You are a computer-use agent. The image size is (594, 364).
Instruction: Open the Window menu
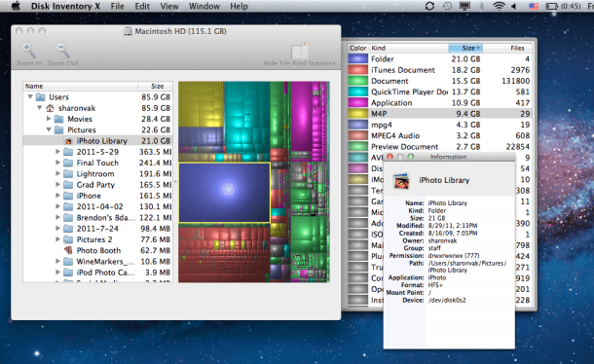click(204, 6)
